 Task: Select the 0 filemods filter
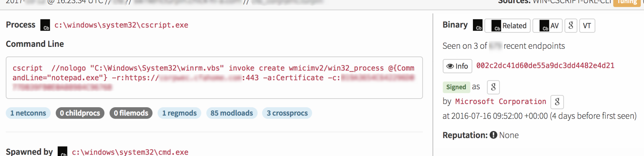(131, 113)
